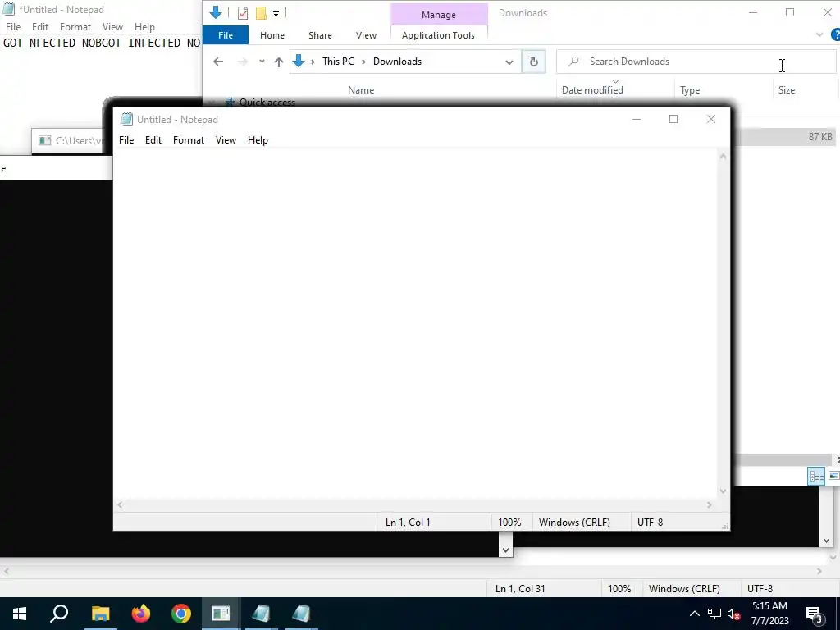
Task: Open Help menu in background *Untitled Notepad
Action: click(x=144, y=27)
